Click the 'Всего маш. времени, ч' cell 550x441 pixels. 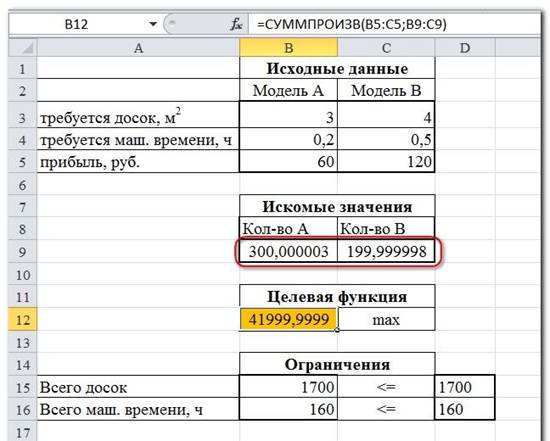pos(138,409)
